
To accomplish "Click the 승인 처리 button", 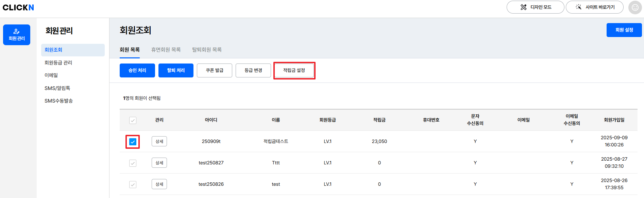I will click(x=137, y=70).
